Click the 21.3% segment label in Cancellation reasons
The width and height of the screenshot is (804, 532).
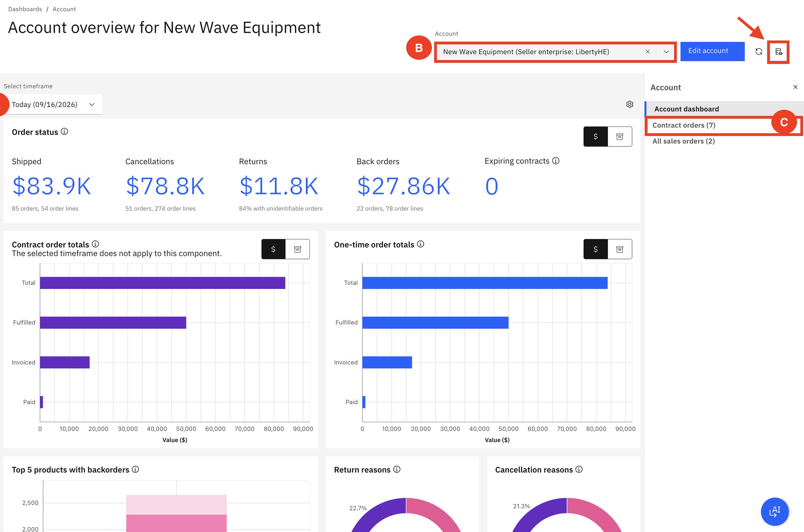pos(521,506)
